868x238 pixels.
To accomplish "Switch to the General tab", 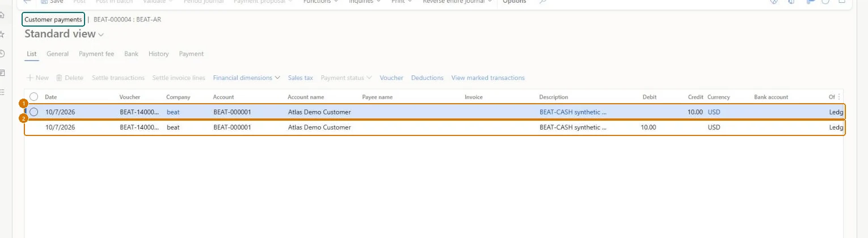I will click(x=57, y=54).
